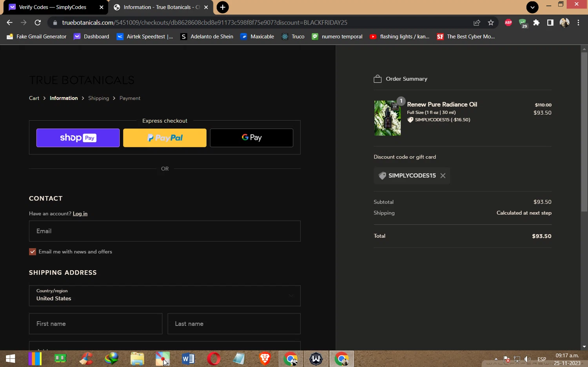The width and height of the screenshot is (588, 367).
Task: Go back using the browser back arrow
Action: click(10, 23)
